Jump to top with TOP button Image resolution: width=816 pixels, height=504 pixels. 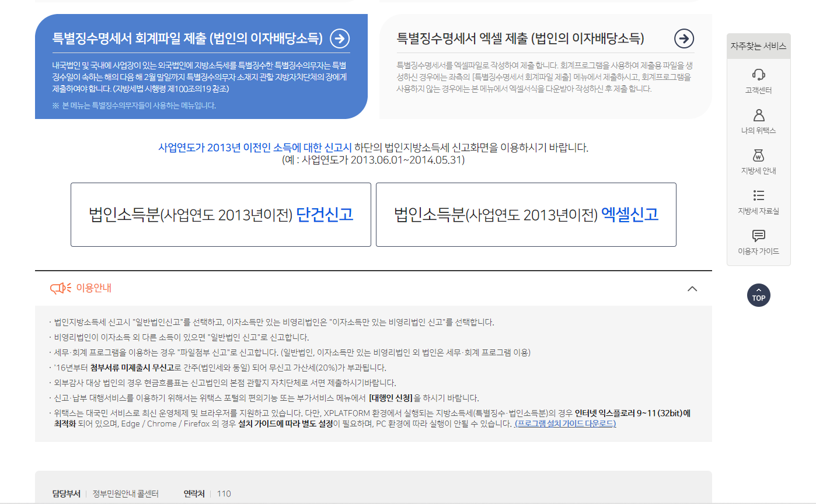(759, 295)
